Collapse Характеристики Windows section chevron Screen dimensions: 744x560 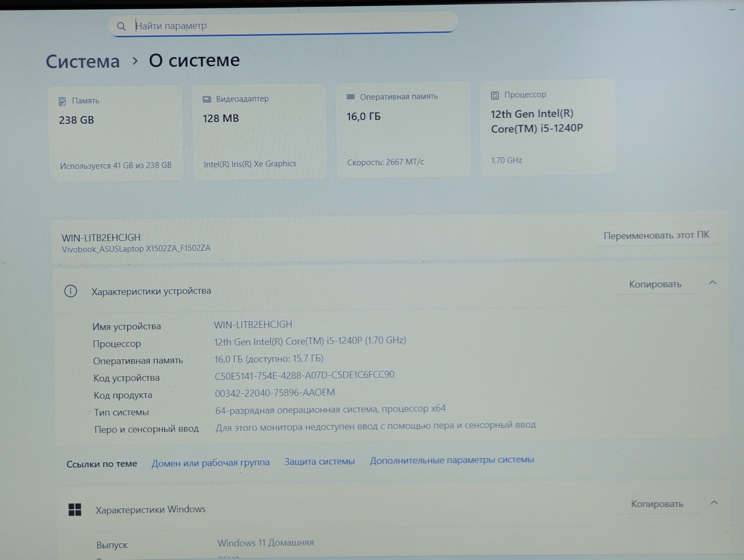tap(714, 503)
